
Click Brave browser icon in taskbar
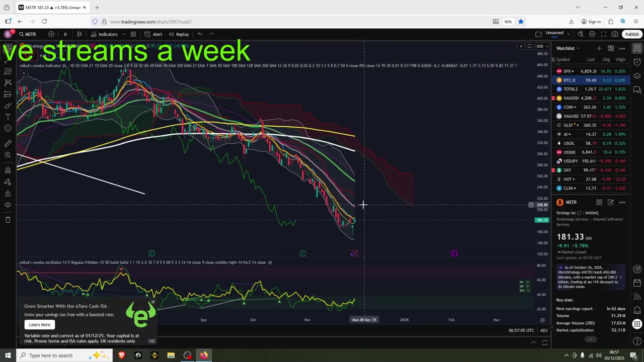coord(122,355)
